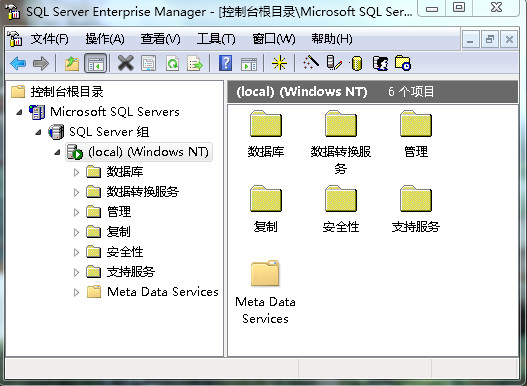
Task: Open Help with question mark icon
Action: click(226, 63)
